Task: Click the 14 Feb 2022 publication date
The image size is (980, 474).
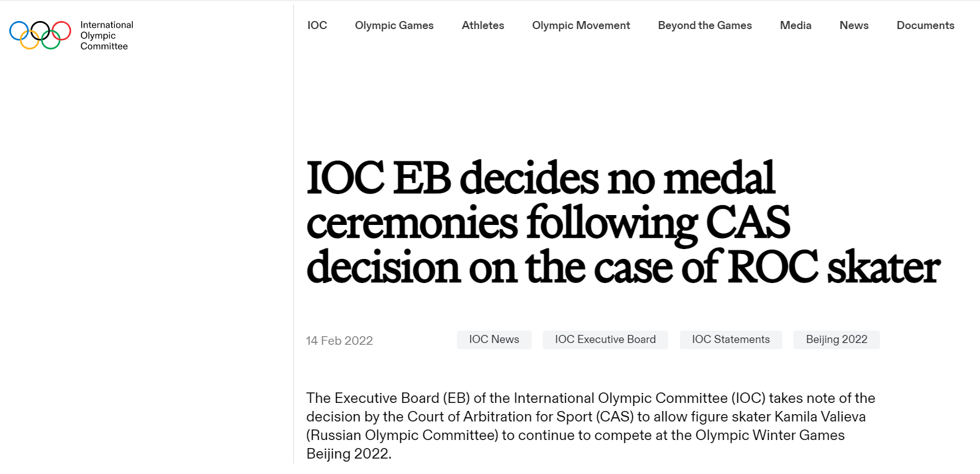Action: [x=340, y=341]
